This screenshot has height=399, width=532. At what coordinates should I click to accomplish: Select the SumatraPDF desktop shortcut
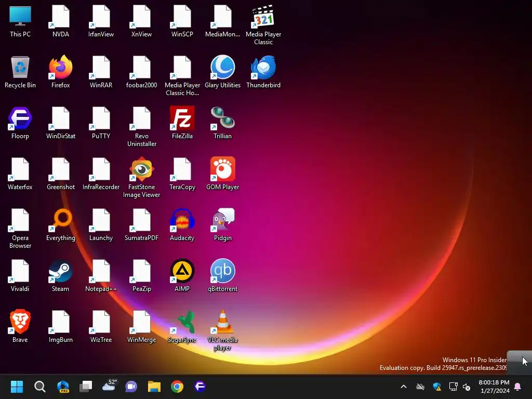pyautogui.click(x=141, y=225)
